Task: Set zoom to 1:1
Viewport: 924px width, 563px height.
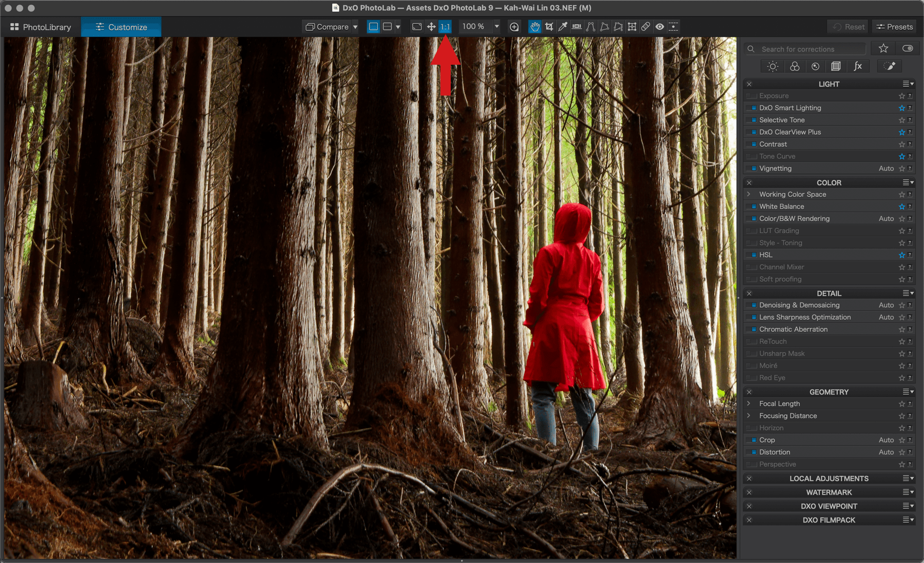Action: point(445,27)
